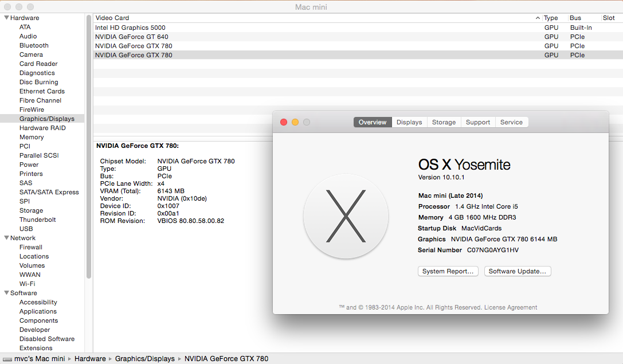Select Wi-Fi in the sidebar
This screenshot has width=623, height=364.
pyautogui.click(x=27, y=284)
